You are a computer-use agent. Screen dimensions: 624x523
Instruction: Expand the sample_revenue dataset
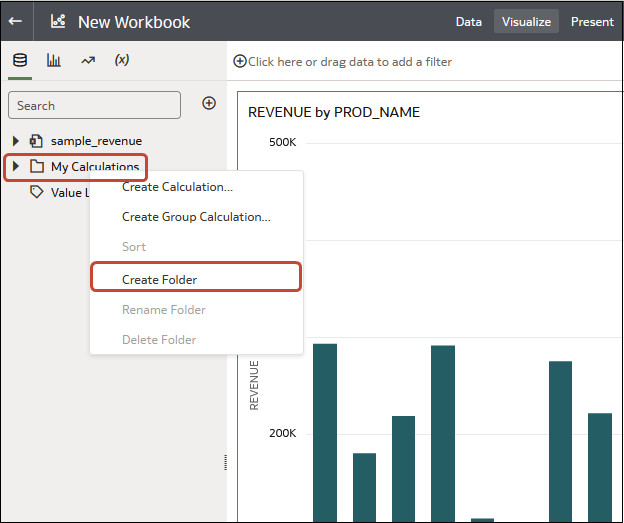coord(16,141)
